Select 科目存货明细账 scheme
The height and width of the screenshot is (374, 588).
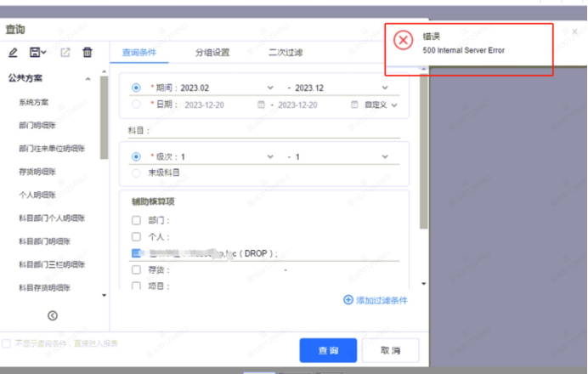point(45,287)
